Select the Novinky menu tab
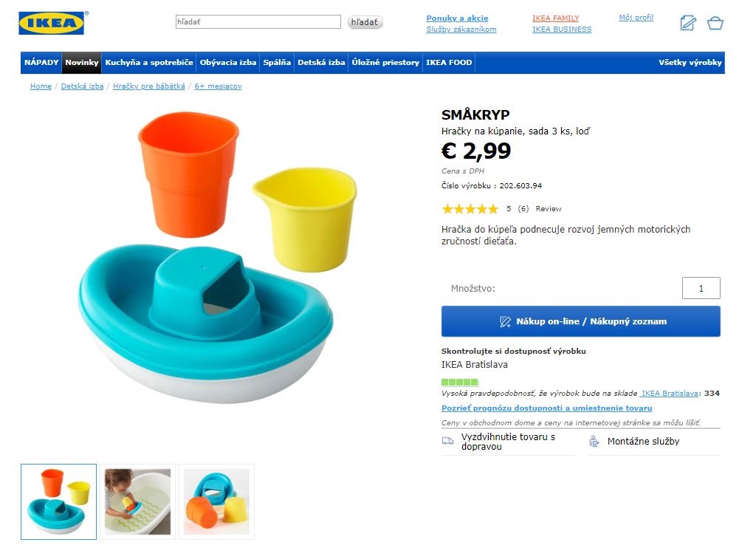The height and width of the screenshot is (545, 756). click(81, 63)
